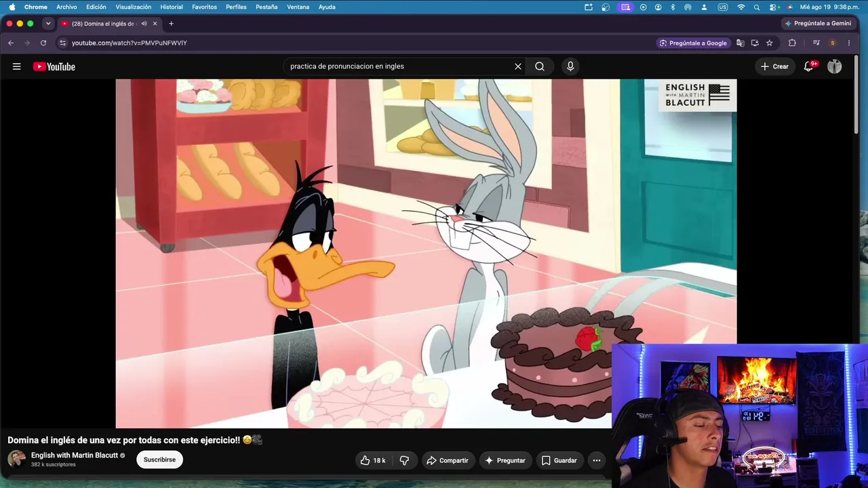Go back in Chrome
868x488 pixels.
(x=11, y=43)
